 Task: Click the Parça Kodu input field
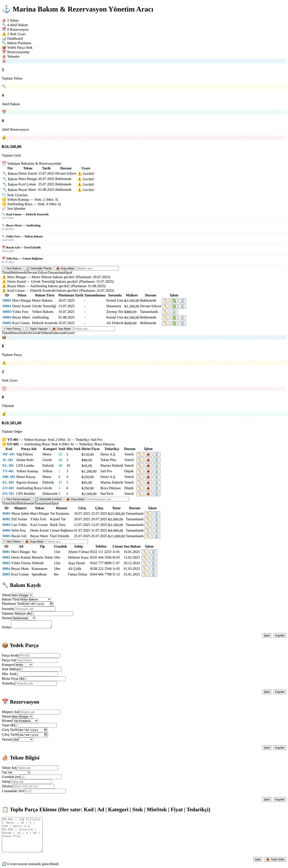40,655
